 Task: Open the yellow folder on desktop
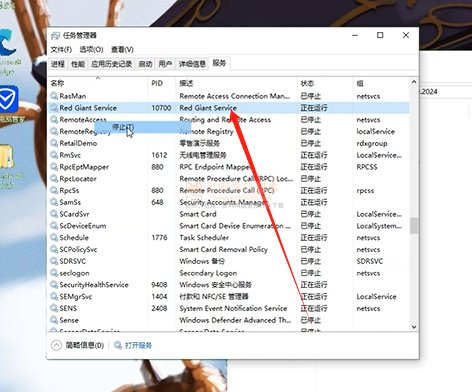pyautogui.click(x=7, y=157)
